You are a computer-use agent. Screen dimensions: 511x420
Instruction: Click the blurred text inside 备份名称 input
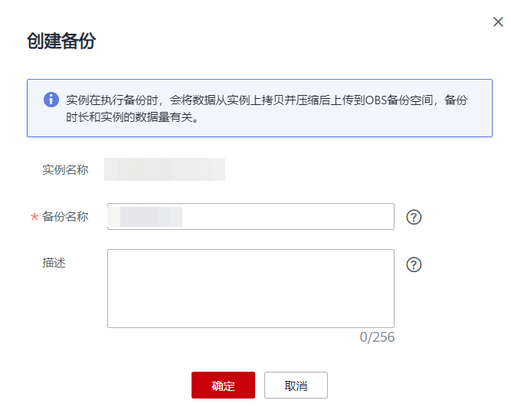(x=150, y=217)
